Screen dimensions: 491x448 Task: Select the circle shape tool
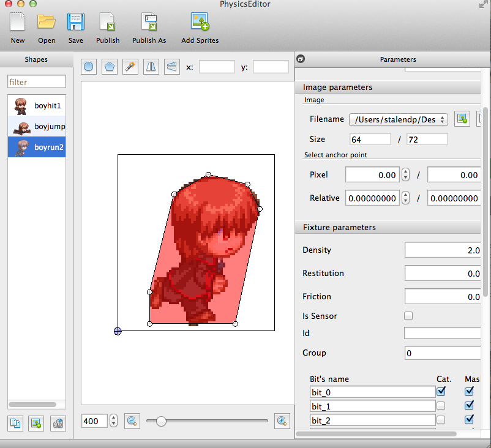pyautogui.click(x=89, y=67)
